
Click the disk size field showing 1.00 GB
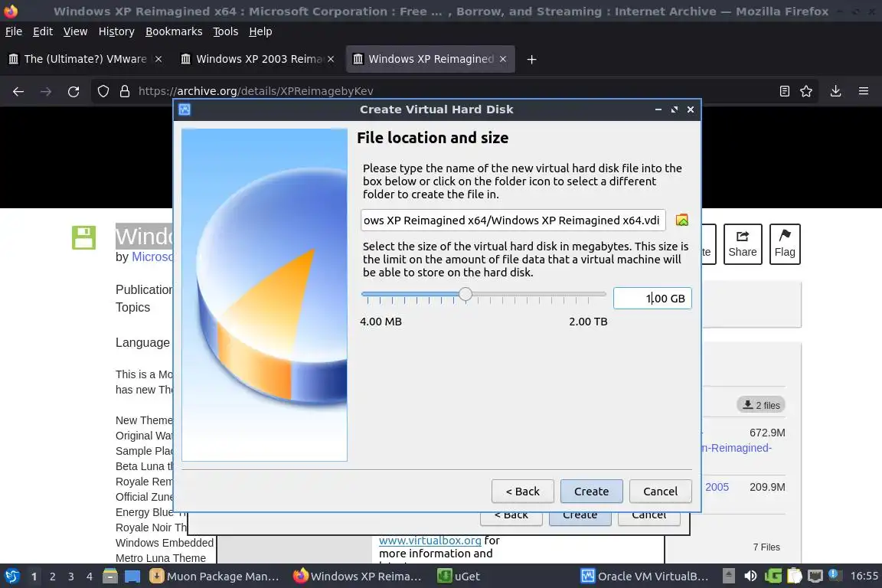point(652,299)
